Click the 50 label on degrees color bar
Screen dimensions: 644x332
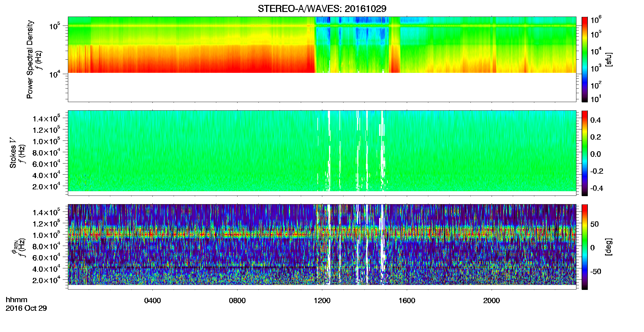[595, 224]
